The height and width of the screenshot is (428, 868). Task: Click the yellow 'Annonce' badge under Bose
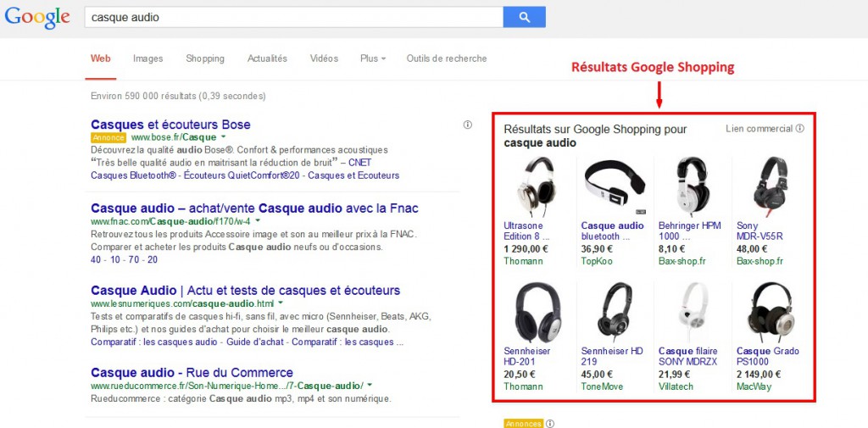pos(108,136)
